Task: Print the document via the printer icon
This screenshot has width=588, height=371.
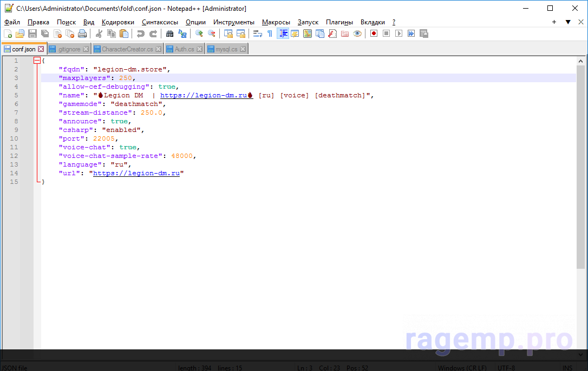Action: (x=82, y=34)
